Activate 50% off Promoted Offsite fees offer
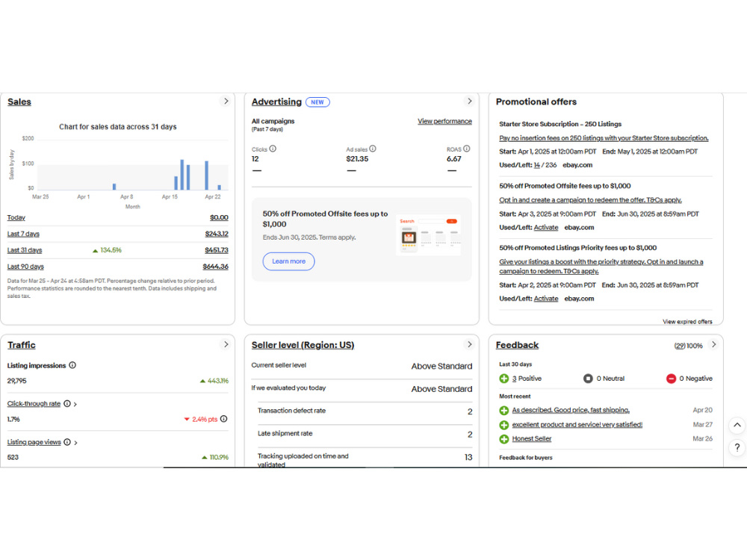Screen dimensions: 747x560 tap(546, 228)
